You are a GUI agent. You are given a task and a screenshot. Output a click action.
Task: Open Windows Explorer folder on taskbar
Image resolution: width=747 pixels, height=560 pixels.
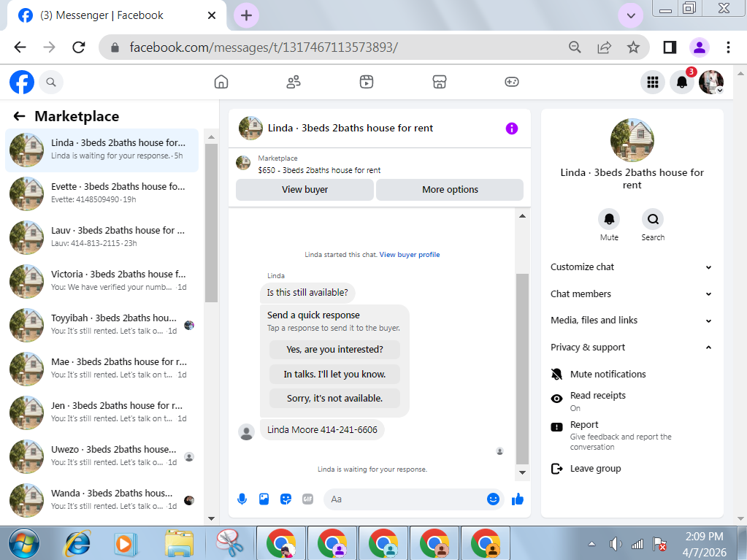click(x=179, y=543)
